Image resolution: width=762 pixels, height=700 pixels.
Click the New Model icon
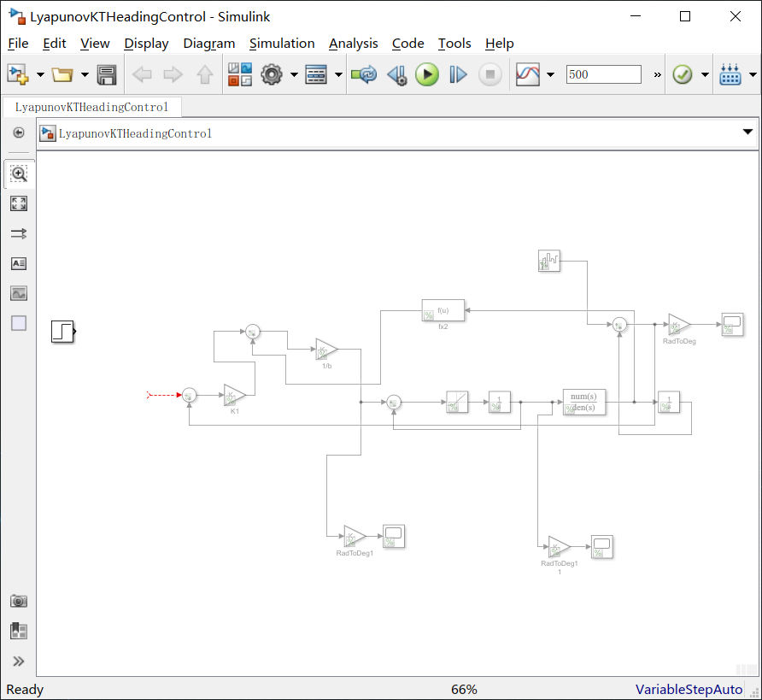coord(18,75)
